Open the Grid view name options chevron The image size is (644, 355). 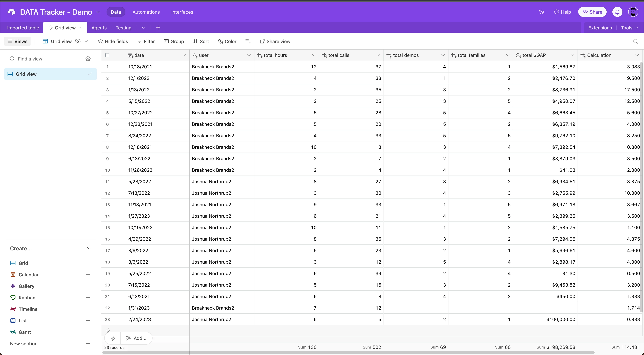coord(86,41)
